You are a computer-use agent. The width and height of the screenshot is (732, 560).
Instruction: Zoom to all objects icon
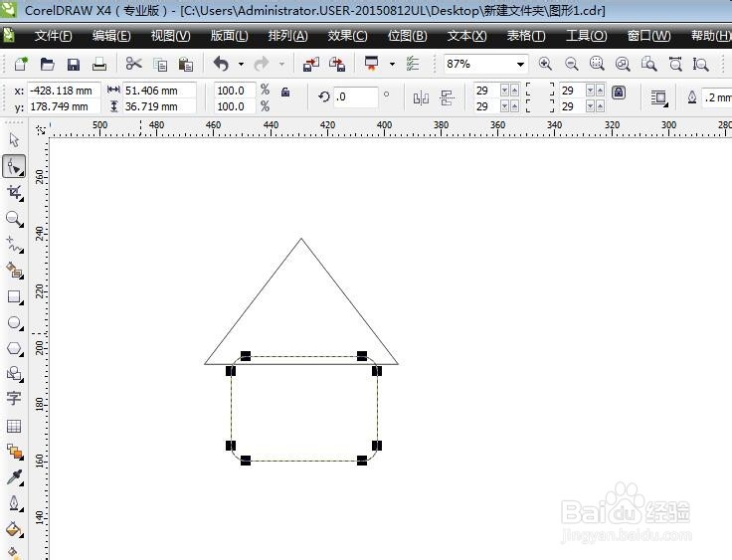(623, 64)
